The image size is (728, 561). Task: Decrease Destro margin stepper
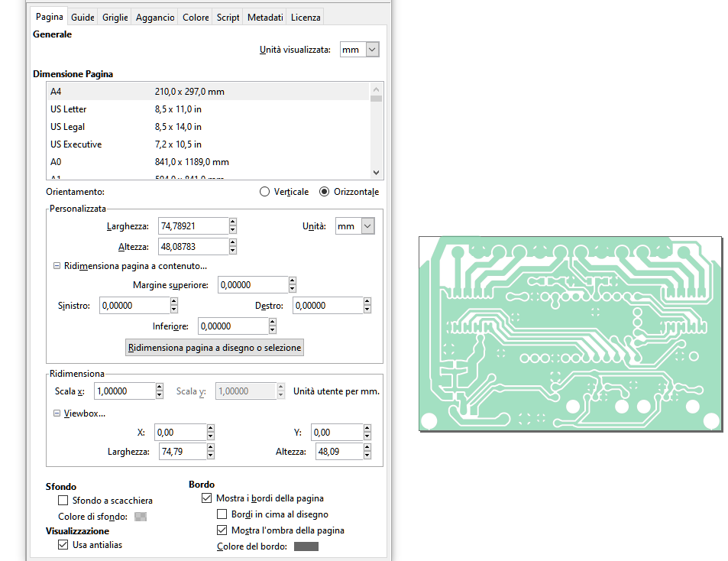pos(367,310)
